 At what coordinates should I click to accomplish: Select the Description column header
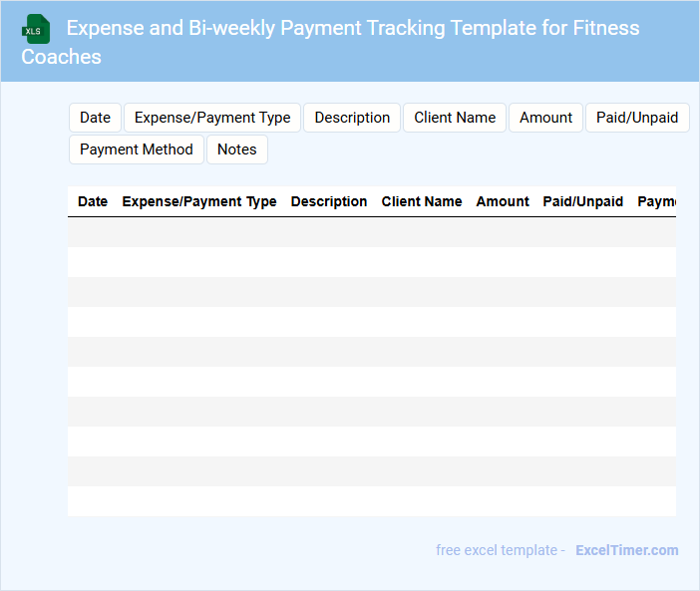pyautogui.click(x=329, y=201)
